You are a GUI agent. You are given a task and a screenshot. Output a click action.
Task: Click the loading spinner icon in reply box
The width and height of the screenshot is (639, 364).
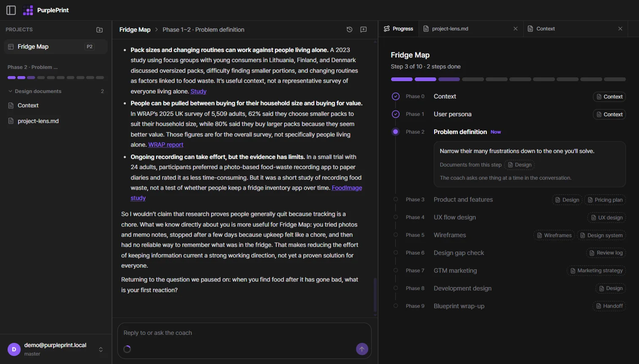127,349
